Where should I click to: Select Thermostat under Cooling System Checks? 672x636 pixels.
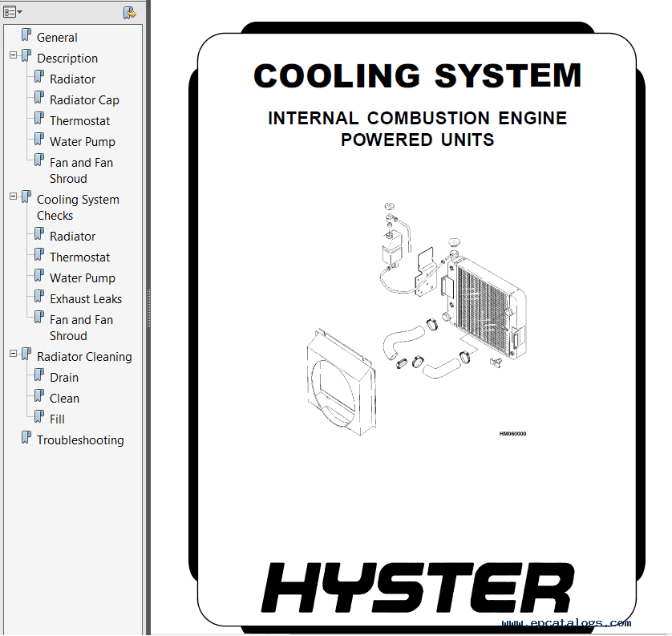tap(79, 257)
